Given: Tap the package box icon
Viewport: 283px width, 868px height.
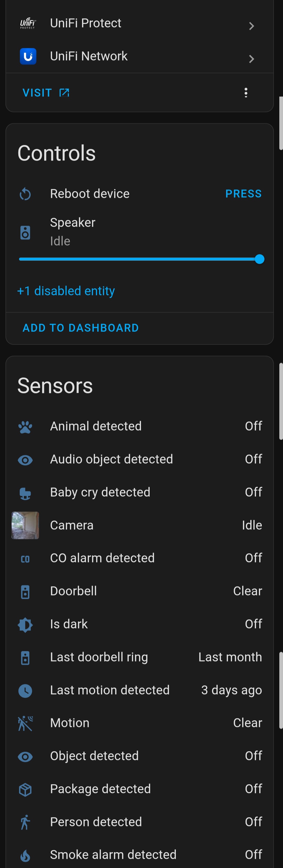Looking at the screenshot, I should [25, 789].
